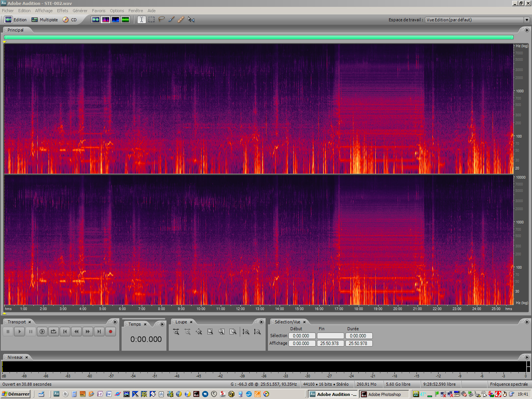The image size is (532, 399).
Task: Open the Loupe panel options arrow
Action: [x=261, y=322]
